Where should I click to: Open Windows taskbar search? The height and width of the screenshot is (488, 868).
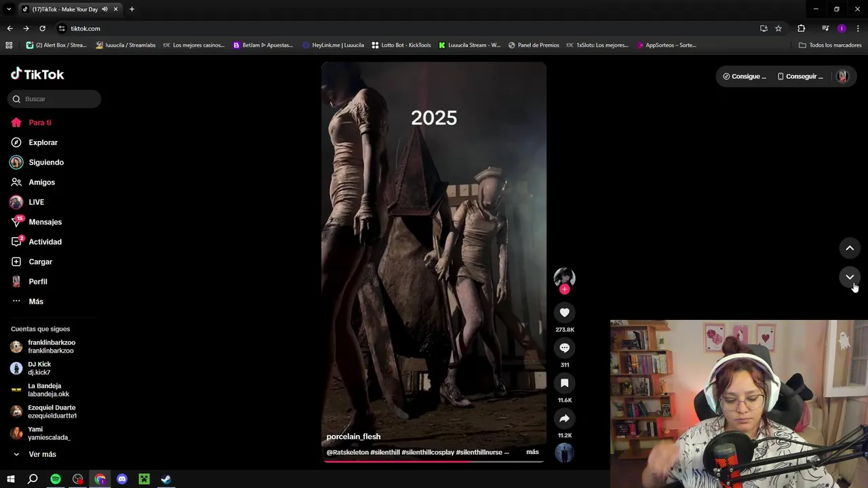tap(33, 479)
